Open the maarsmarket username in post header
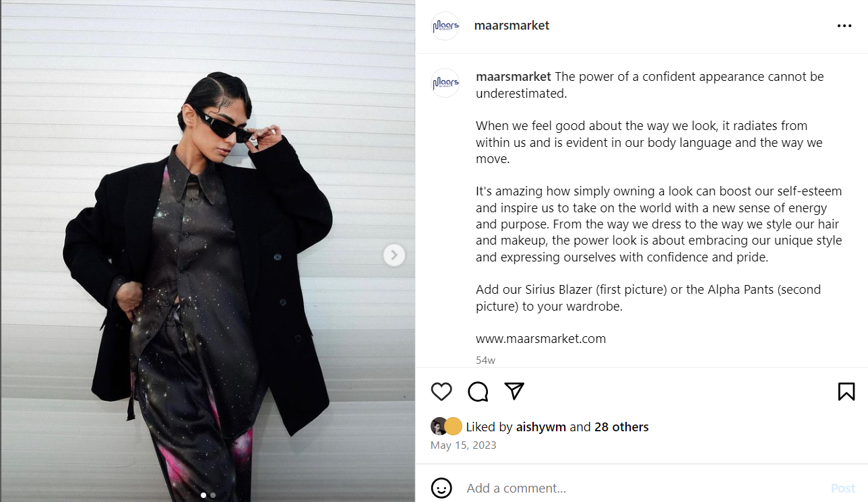The height and width of the screenshot is (502, 868). pyautogui.click(x=511, y=26)
